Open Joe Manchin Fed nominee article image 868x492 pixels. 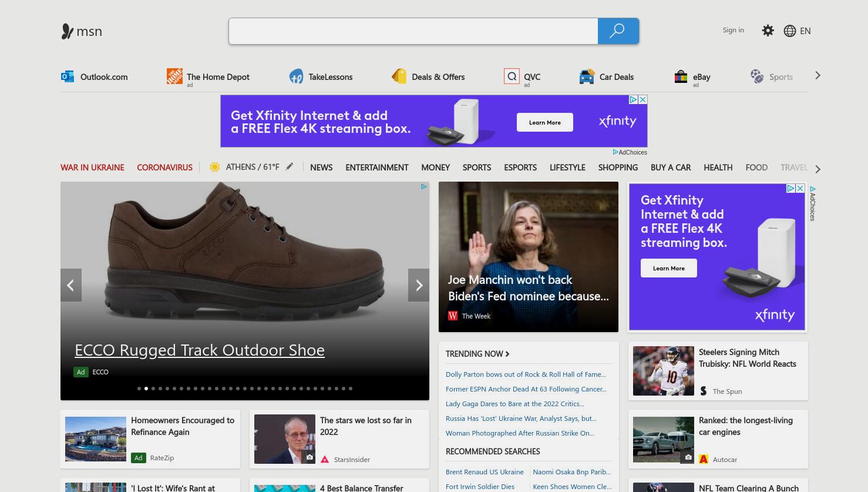coord(529,257)
